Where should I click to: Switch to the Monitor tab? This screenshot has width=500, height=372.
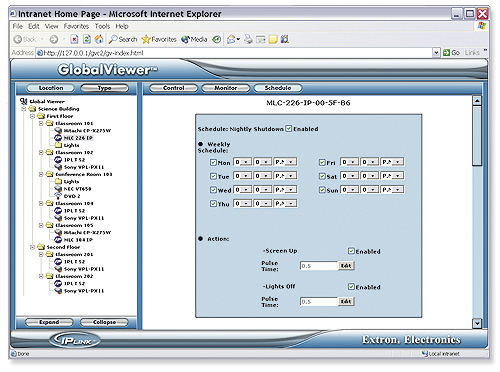pos(226,88)
